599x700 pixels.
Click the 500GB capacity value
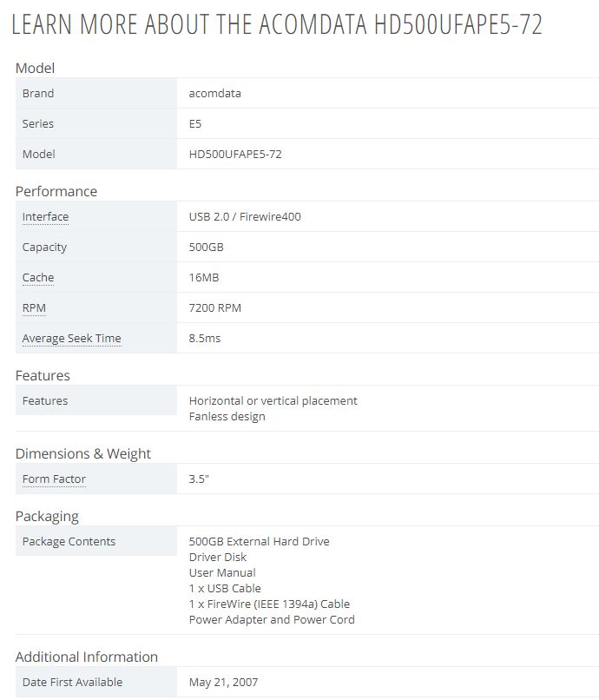click(x=206, y=248)
